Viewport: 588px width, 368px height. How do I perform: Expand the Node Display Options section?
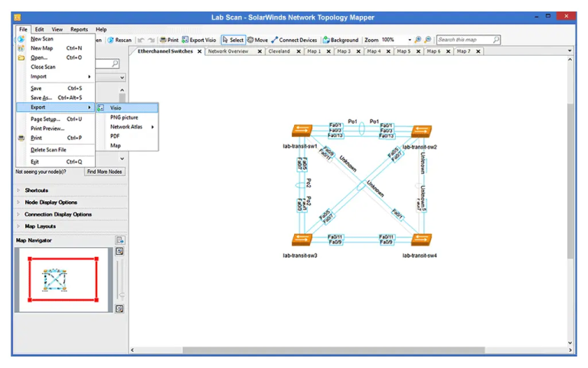point(18,203)
